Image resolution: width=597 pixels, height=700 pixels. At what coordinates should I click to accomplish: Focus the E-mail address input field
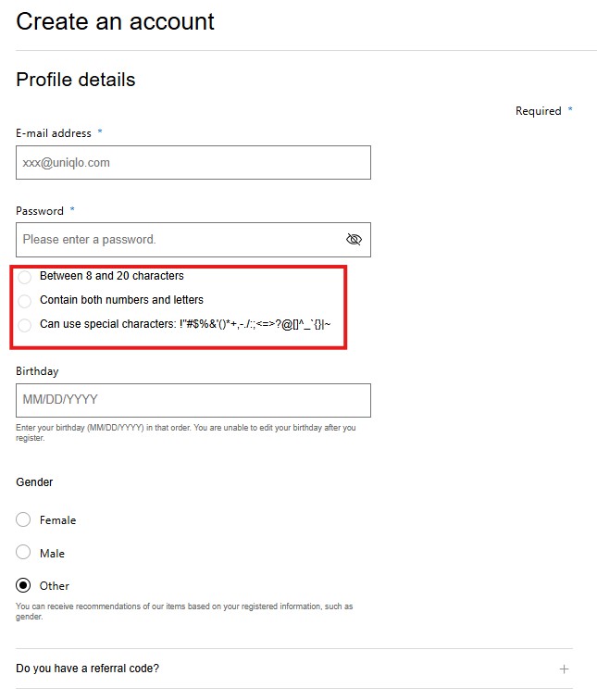(x=193, y=163)
